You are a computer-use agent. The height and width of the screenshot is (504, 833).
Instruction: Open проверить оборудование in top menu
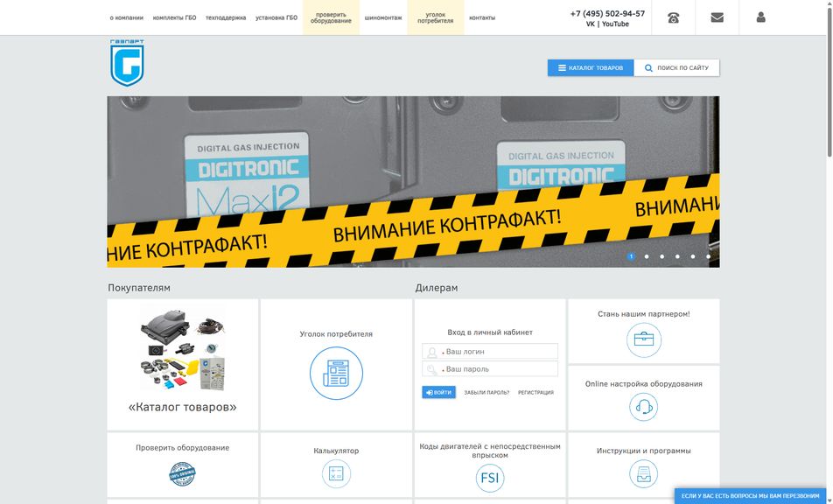[x=331, y=17]
